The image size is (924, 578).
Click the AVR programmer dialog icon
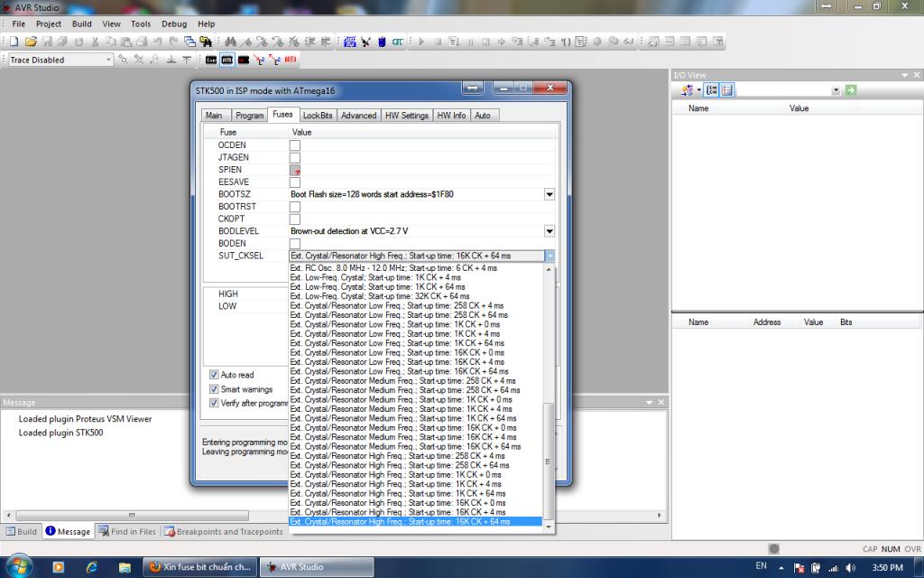227,60
